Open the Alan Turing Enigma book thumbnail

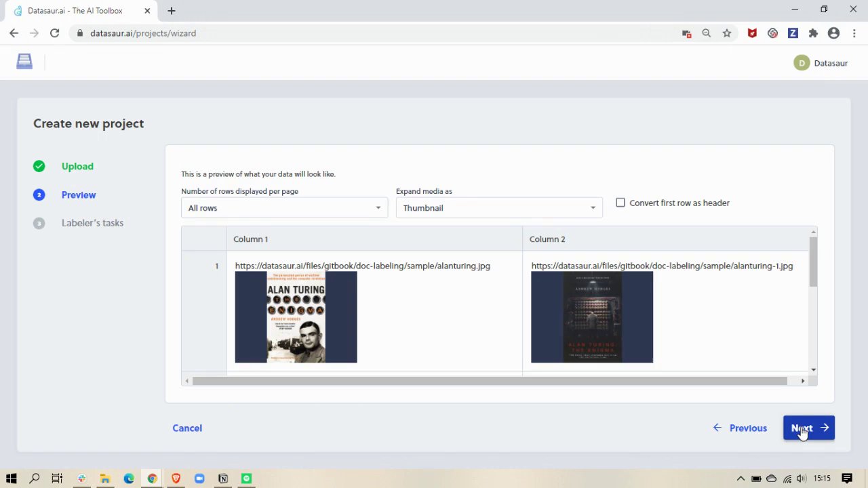click(296, 317)
